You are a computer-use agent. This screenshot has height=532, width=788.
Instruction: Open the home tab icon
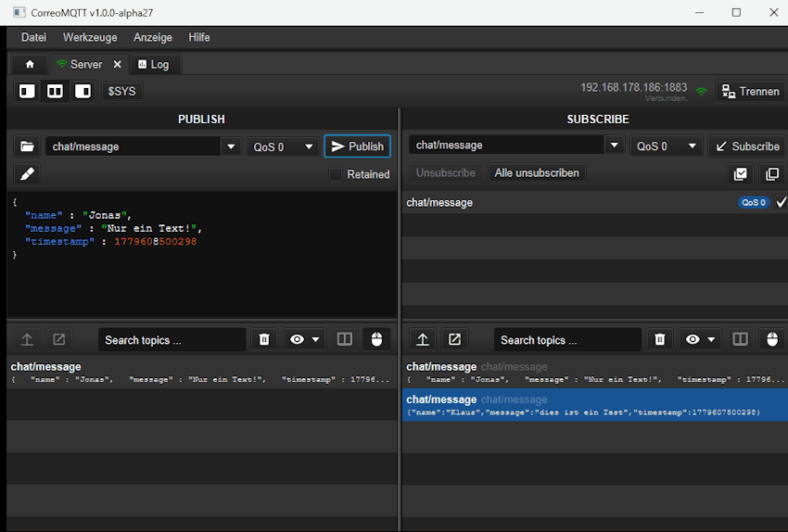tap(30, 64)
